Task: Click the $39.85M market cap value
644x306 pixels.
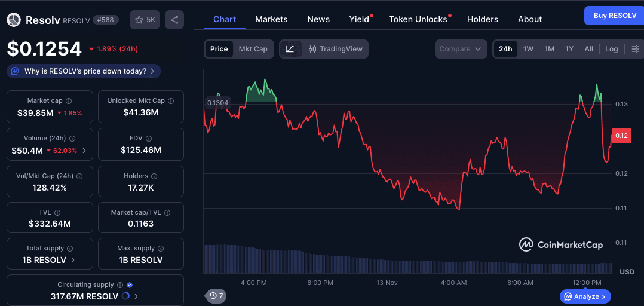Action: click(35, 113)
